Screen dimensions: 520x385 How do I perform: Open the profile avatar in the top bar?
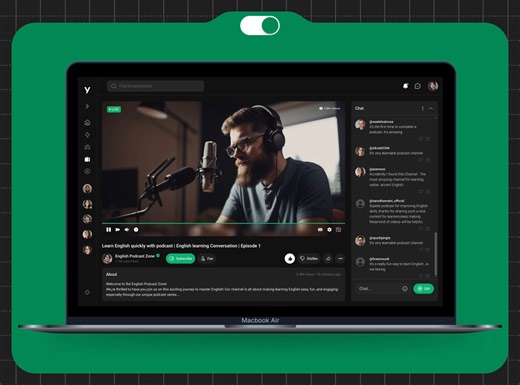(433, 86)
